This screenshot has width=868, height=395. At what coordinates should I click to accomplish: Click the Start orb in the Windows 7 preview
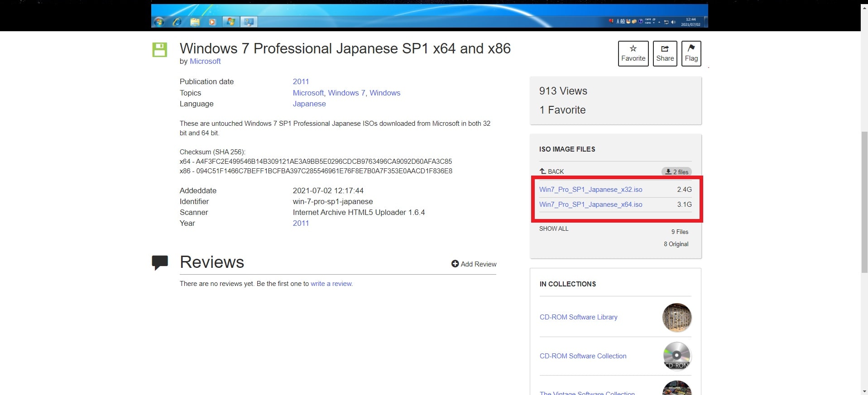[x=159, y=22]
